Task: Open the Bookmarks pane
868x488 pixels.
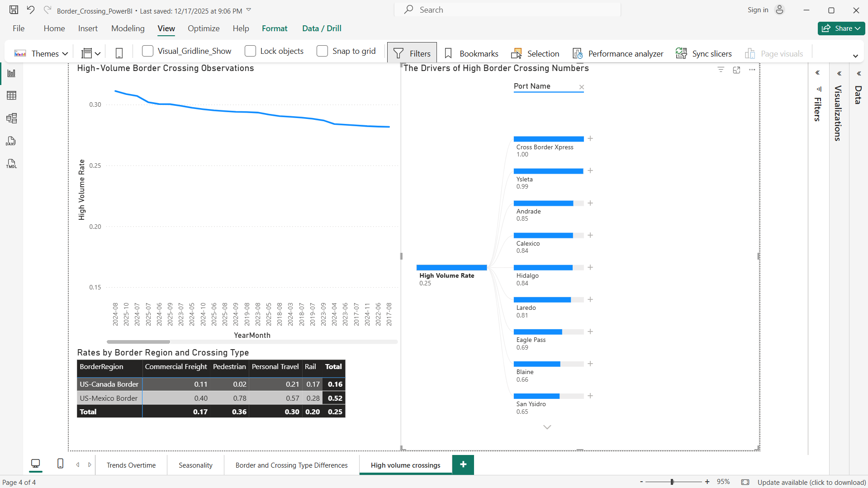Action: click(x=470, y=53)
